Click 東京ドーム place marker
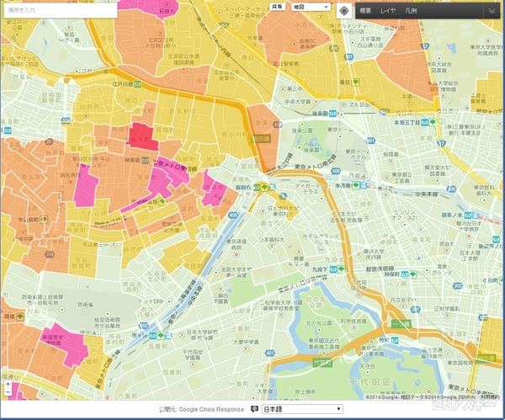Image resolution: width=505 pixels, height=420 pixels. [340, 136]
